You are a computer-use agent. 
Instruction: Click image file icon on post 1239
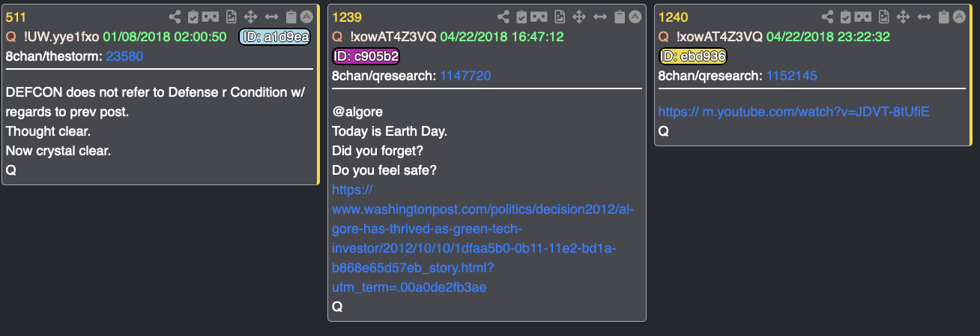coord(558,16)
